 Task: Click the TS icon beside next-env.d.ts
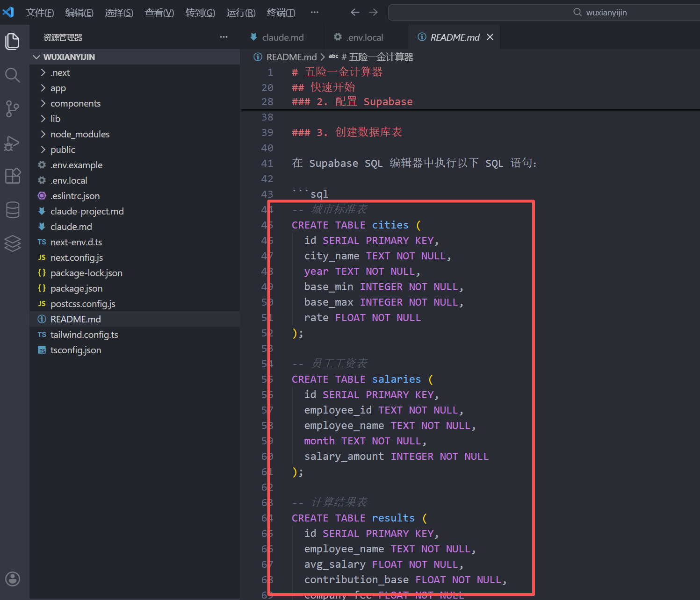[42, 242]
